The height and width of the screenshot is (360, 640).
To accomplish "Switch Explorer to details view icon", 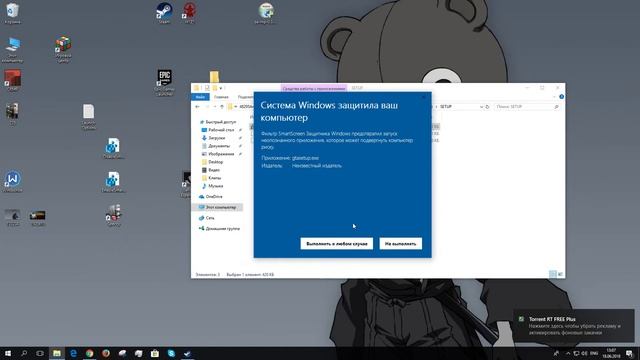I will tap(553, 274).
